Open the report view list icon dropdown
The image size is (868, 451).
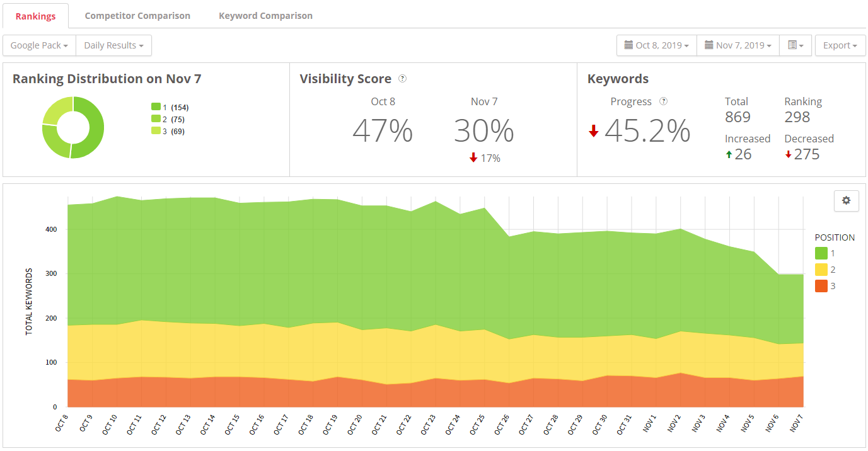click(x=795, y=45)
